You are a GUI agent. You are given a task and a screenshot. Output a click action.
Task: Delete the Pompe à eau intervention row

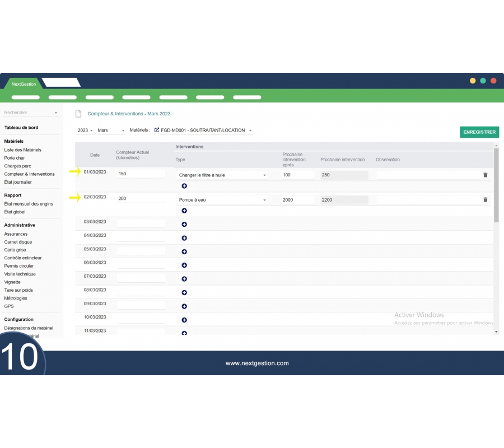[485, 199]
